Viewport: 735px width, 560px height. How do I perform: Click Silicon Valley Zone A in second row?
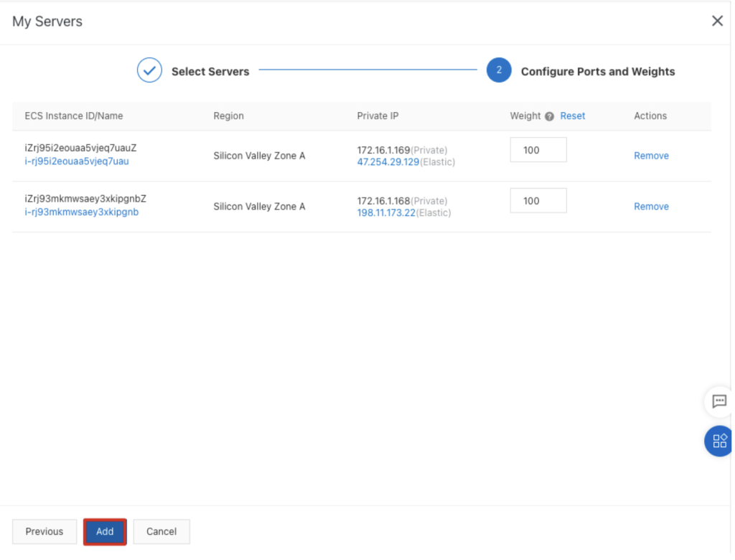[x=259, y=206]
